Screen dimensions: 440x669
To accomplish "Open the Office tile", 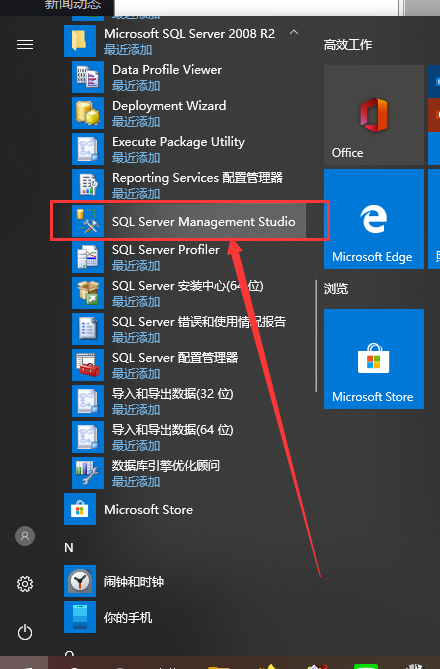I will click(374, 115).
